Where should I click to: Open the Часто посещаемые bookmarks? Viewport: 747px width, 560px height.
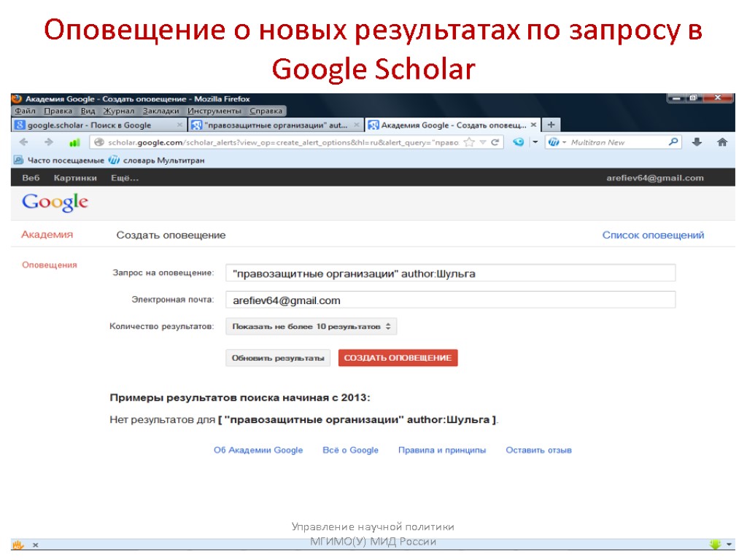tap(59, 160)
